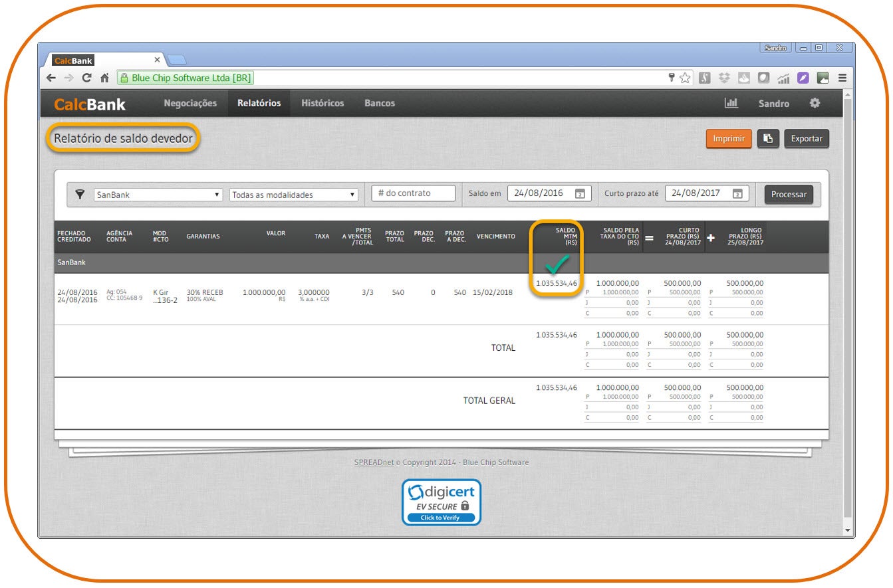Open the bar chart icon in navbar
893x588 pixels.
tap(731, 103)
